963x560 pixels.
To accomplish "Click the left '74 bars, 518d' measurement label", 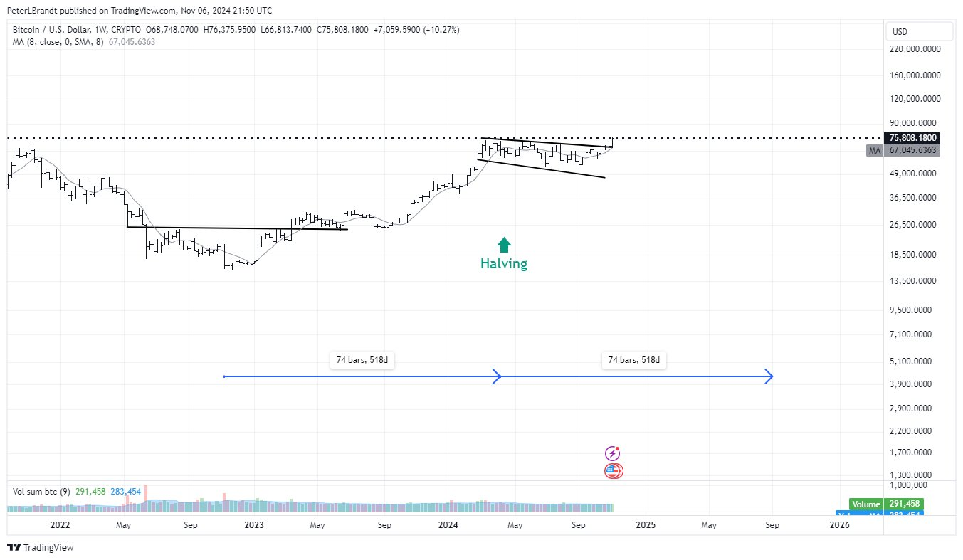I will coord(362,360).
